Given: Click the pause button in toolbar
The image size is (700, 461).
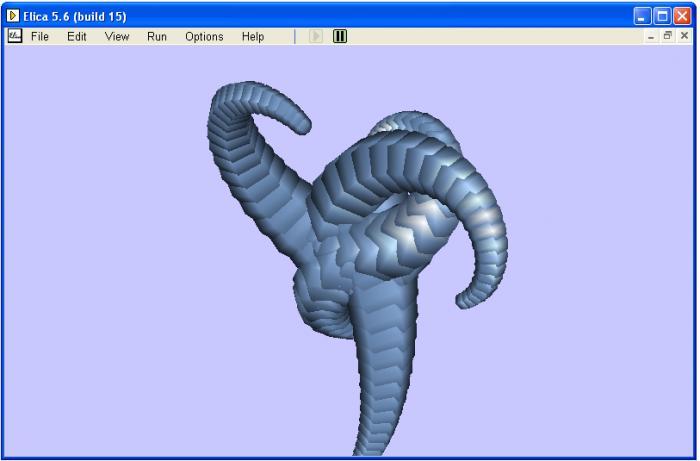Looking at the screenshot, I should [340, 36].
